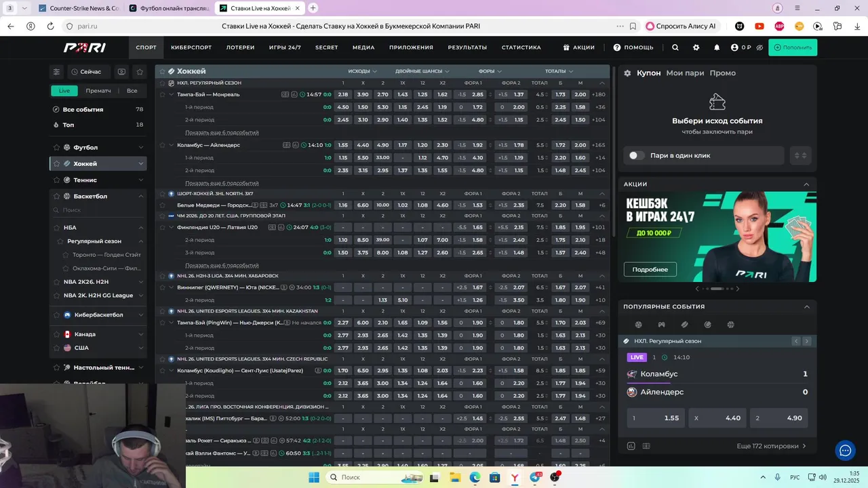The width and height of the screenshot is (868, 488).
Task: Favorite Теннис in sidebar star
Action: click(x=58, y=180)
